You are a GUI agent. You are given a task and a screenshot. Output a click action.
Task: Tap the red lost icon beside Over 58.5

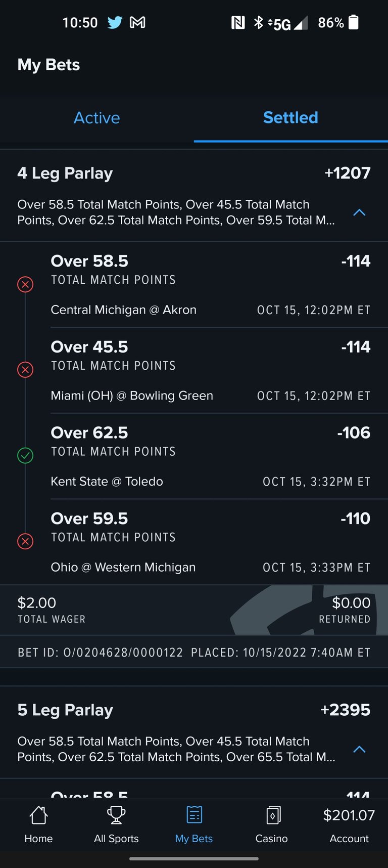click(x=25, y=284)
